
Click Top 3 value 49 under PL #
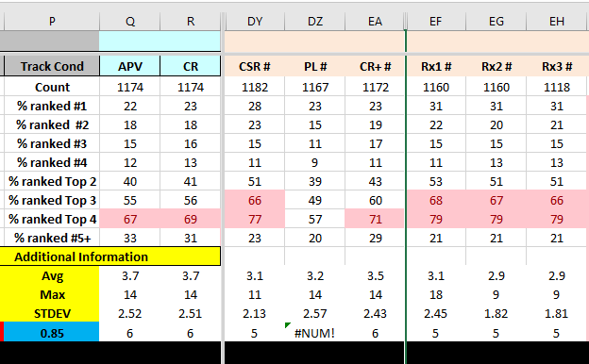point(315,200)
